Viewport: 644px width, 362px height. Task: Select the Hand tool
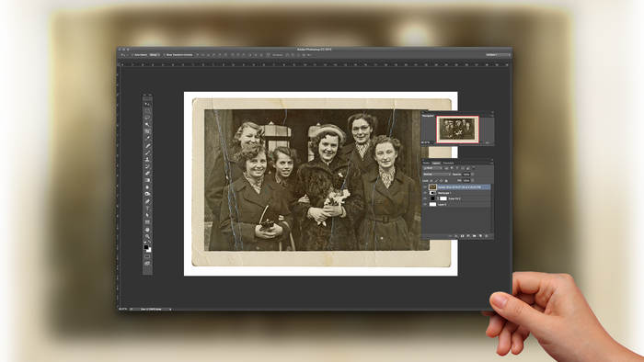(x=147, y=229)
